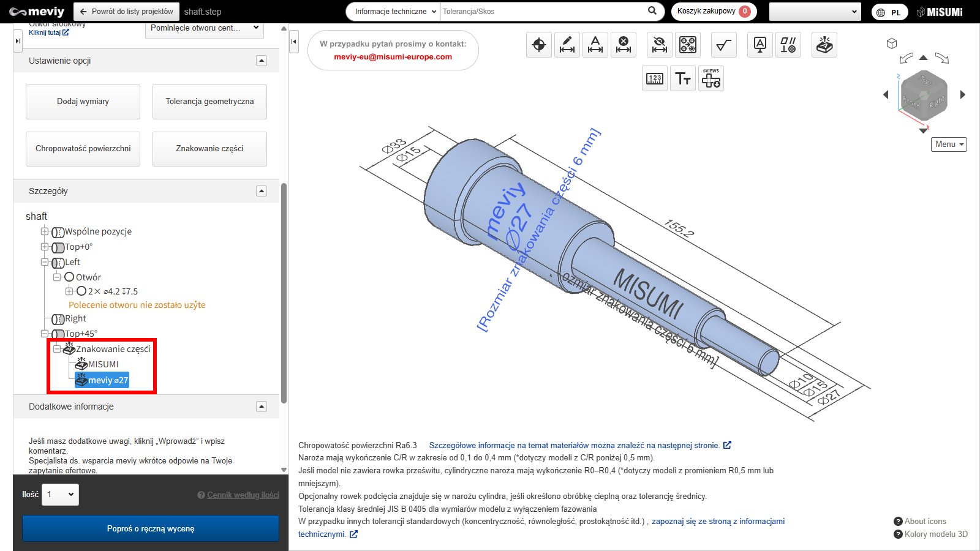Select the MISUMI marking tree item
Viewport: 980px width, 551px height.
103,364
